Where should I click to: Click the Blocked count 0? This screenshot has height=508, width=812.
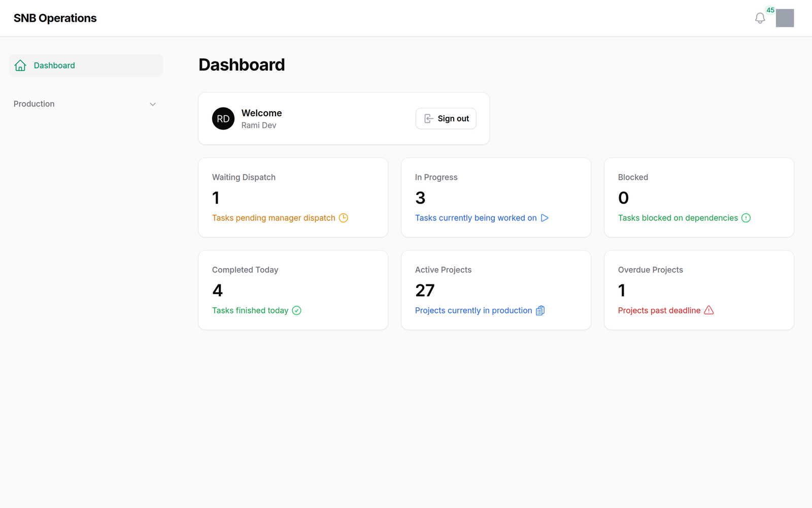pos(623,198)
